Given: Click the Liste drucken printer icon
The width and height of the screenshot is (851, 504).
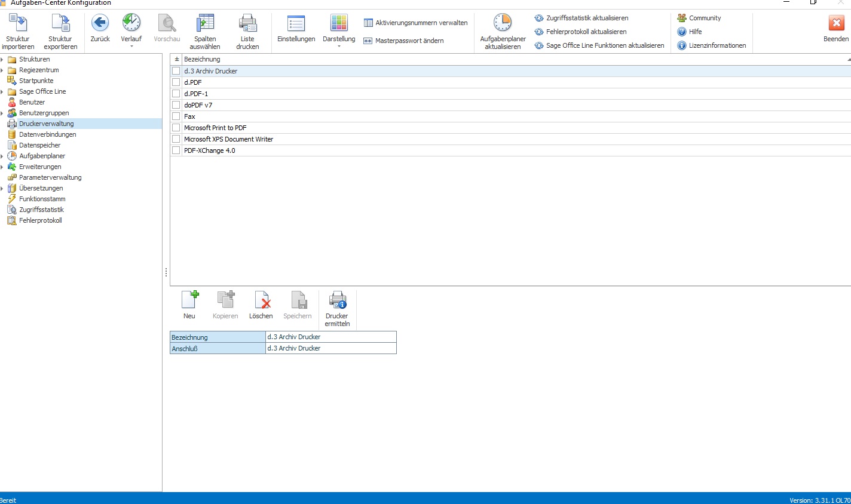Looking at the screenshot, I should click(247, 23).
